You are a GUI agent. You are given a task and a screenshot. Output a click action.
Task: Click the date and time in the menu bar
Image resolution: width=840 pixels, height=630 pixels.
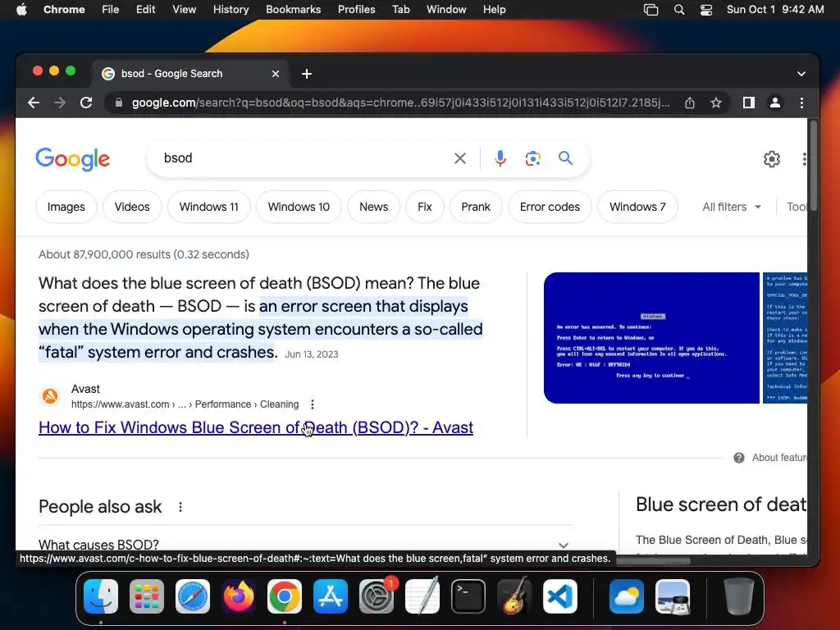click(x=775, y=10)
